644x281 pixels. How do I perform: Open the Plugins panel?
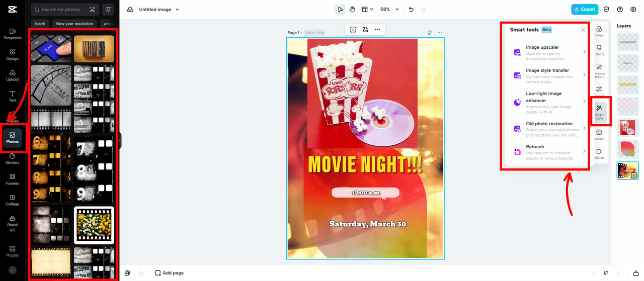coord(12,251)
